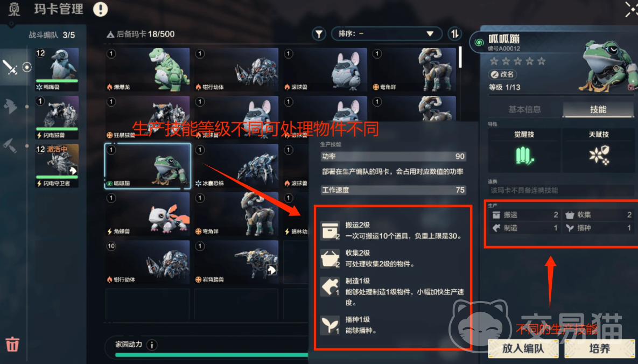Click the 家园动力 info icon
Image resolution: width=638 pixels, height=364 pixels.
click(x=152, y=345)
